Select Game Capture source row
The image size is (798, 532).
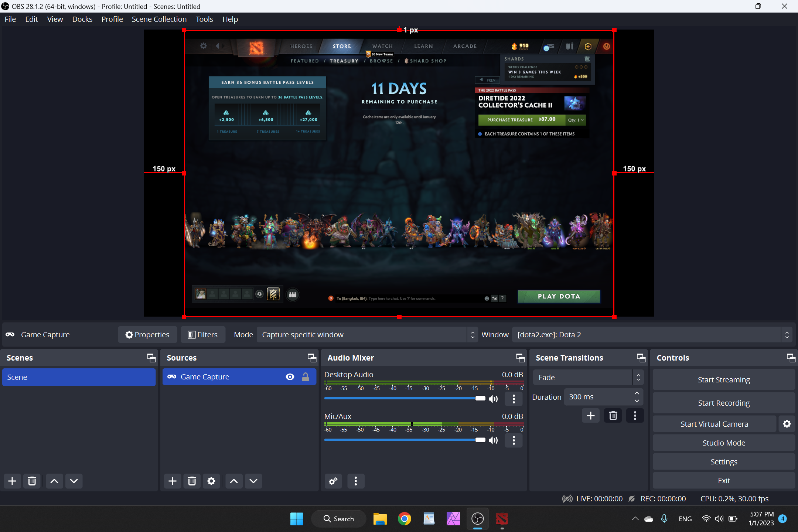click(x=239, y=377)
